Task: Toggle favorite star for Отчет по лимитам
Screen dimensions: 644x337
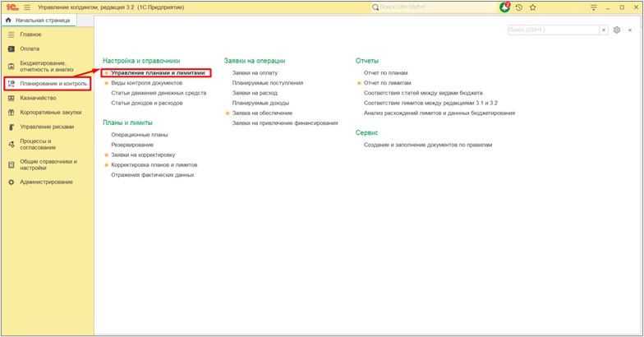Action: 359,83
